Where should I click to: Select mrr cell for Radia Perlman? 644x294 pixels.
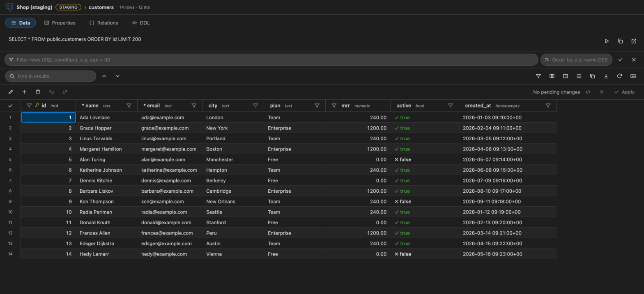(358, 212)
